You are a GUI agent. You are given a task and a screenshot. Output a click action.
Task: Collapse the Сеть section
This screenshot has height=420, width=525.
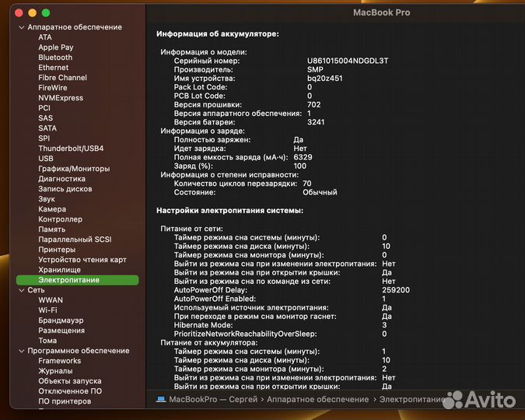tap(22, 290)
